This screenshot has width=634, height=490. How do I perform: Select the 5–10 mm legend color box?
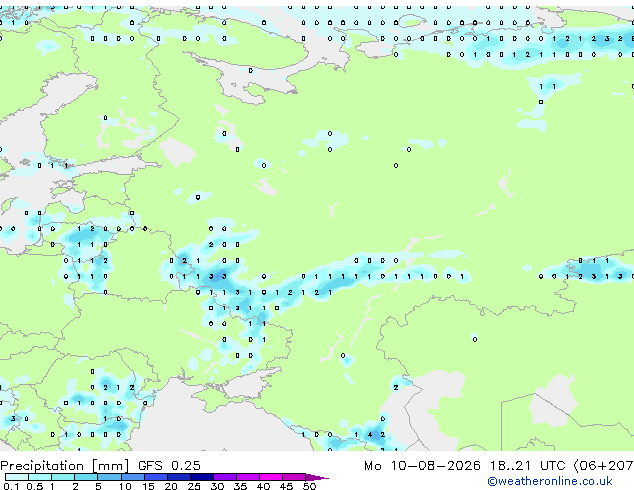coord(109,477)
